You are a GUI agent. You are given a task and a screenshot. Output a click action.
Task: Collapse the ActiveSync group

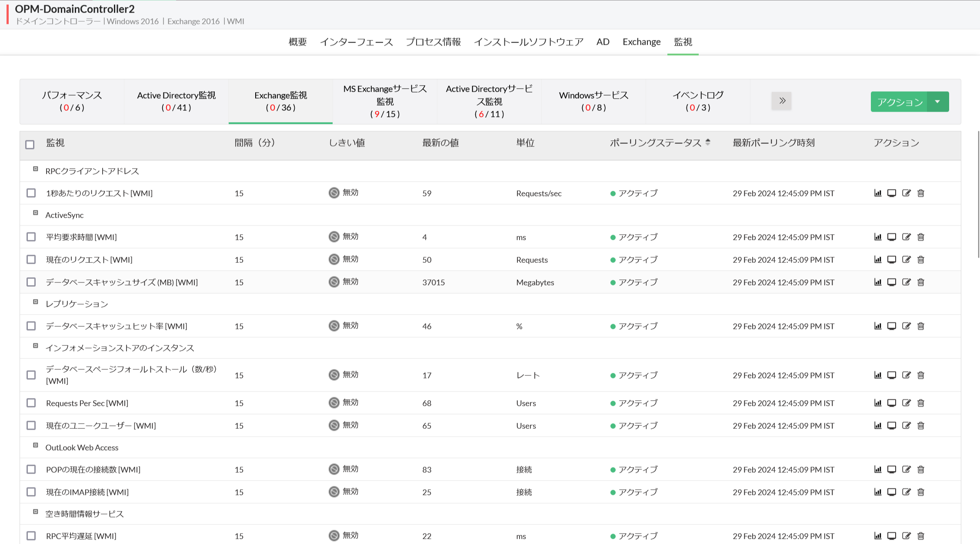coord(36,213)
